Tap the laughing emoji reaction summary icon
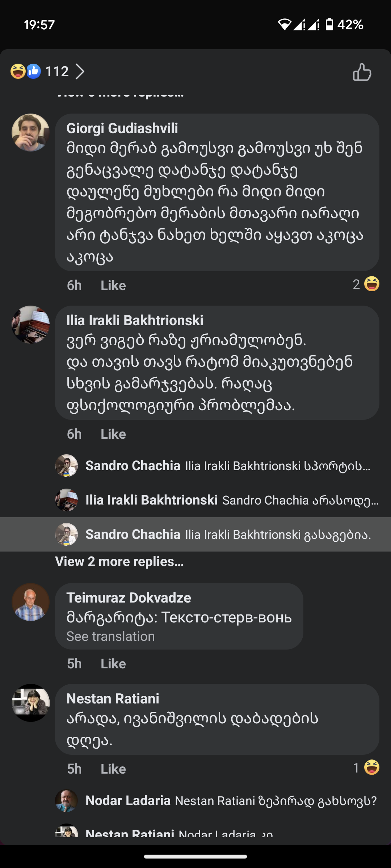The image size is (391, 868). pos(18,71)
